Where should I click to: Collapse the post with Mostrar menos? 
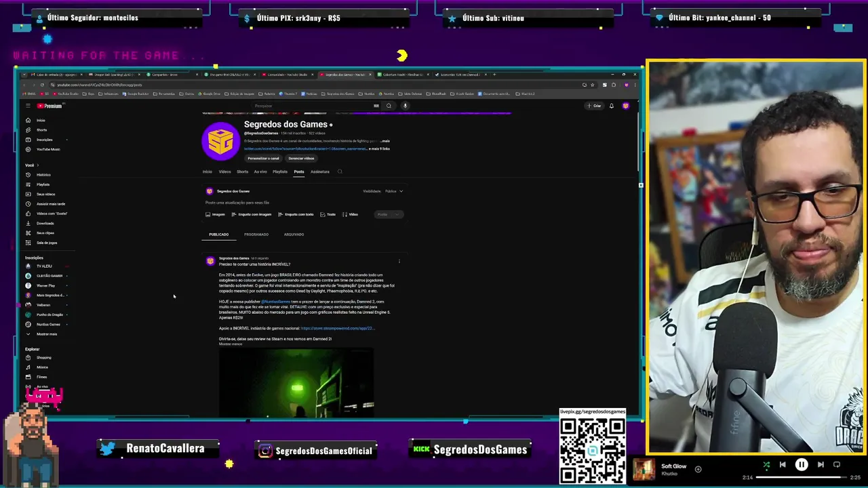tap(231, 344)
